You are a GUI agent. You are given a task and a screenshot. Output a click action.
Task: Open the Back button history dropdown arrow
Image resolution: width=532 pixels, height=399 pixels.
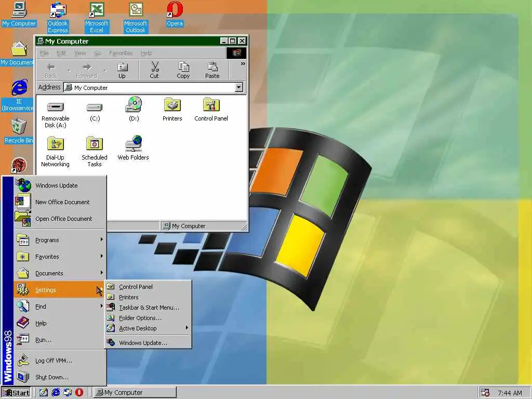[x=69, y=71]
